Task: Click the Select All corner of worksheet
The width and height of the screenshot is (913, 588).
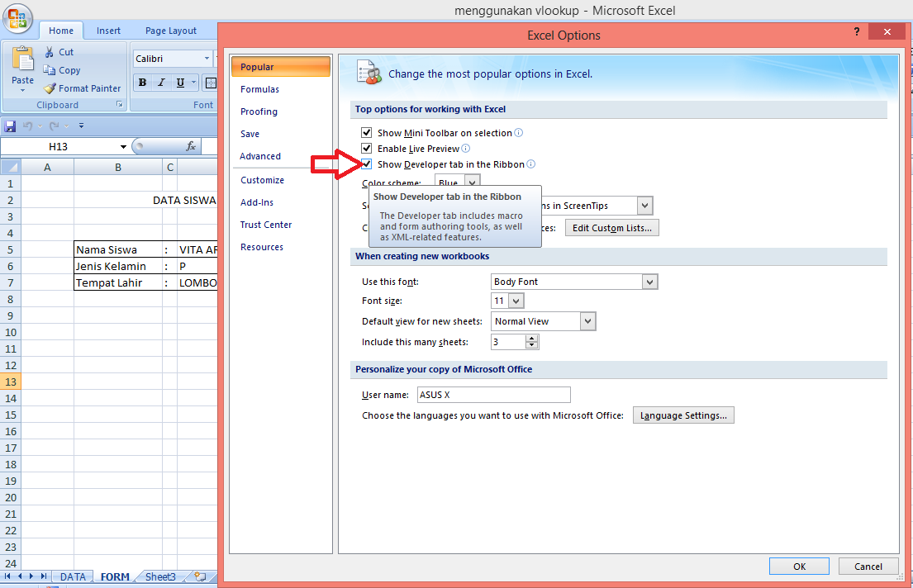Action: [x=11, y=167]
